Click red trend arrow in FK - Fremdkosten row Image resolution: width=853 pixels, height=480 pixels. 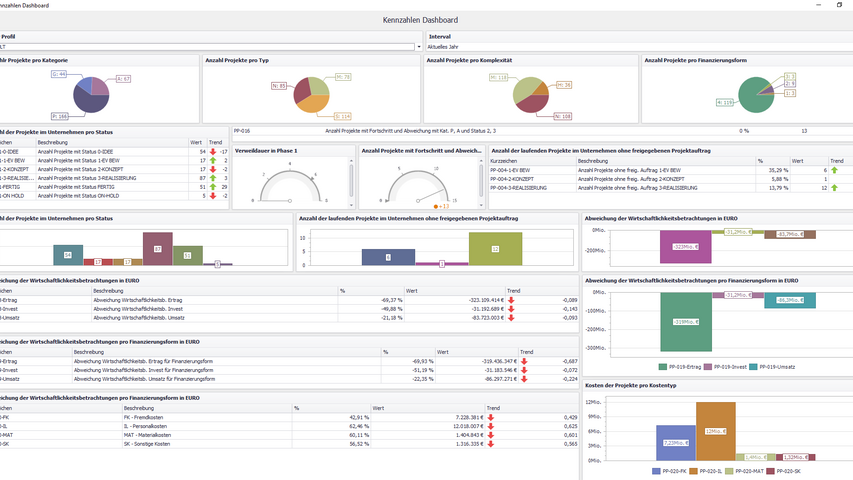tap(492, 417)
